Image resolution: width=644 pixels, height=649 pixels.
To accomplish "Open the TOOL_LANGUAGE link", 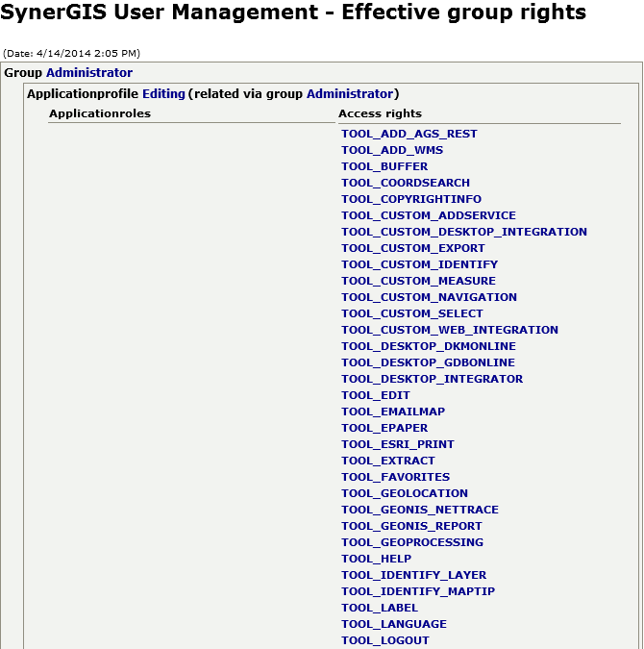I will pyautogui.click(x=394, y=624).
